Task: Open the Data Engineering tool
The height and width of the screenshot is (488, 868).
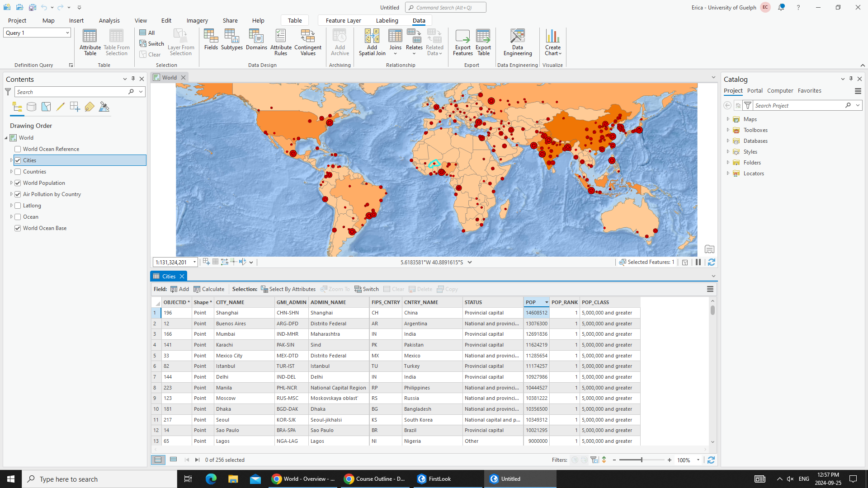Action: coord(517,42)
